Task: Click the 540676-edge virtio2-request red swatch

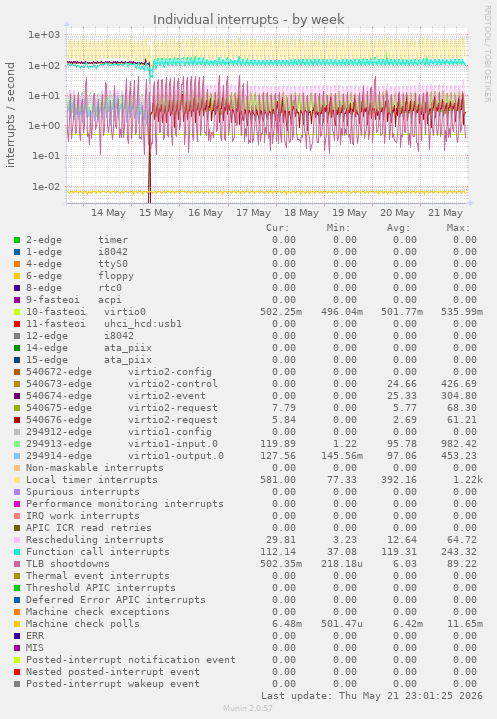Action: coord(17,420)
